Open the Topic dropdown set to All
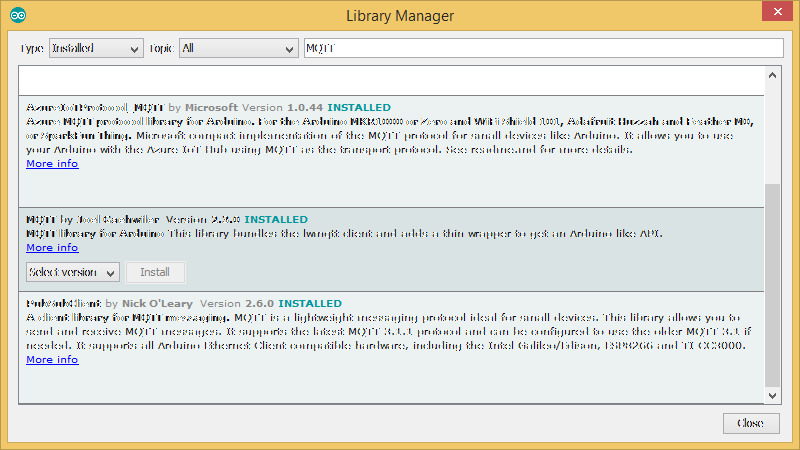Viewport: 800px width, 450px height. point(239,48)
